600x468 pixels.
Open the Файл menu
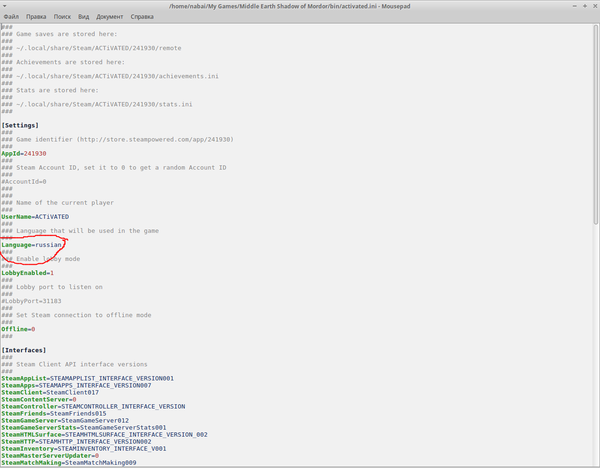pos(11,17)
